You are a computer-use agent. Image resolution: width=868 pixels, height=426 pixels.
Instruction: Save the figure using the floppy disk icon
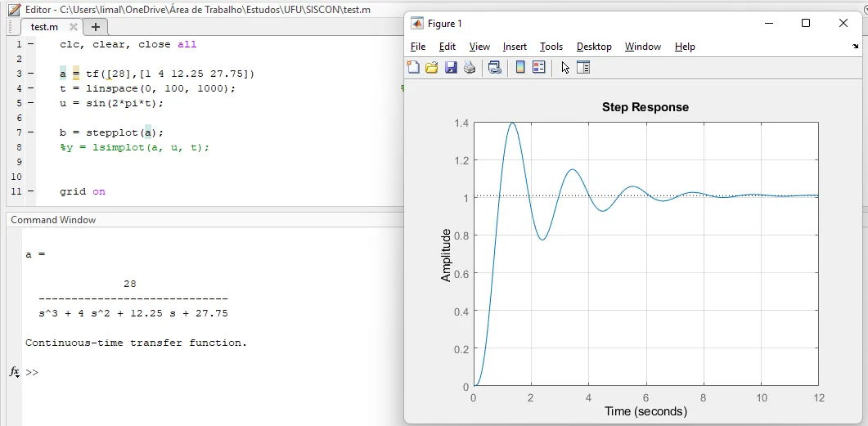click(x=451, y=68)
